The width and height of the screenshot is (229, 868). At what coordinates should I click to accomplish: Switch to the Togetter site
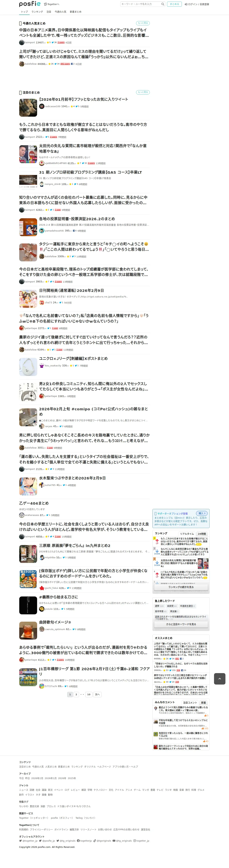[x=51, y=4]
